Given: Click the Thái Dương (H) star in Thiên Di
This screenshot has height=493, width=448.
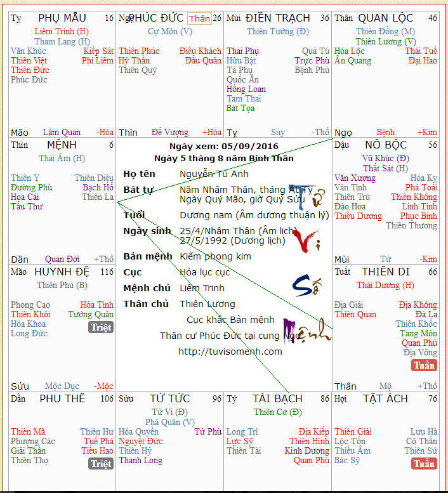Looking at the screenshot, I should coord(386,286).
